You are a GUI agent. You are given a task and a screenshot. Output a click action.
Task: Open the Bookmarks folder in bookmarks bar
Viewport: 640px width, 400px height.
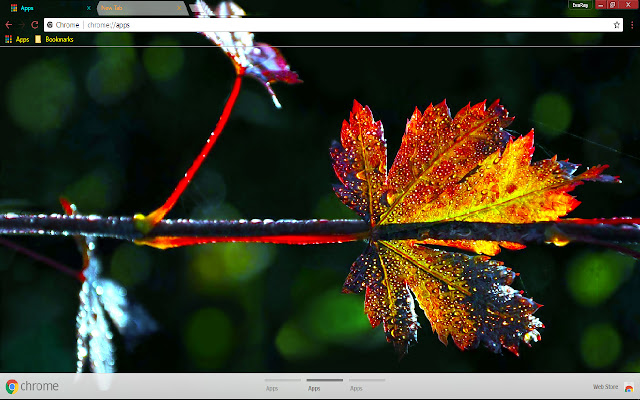[x=54, y=39]
